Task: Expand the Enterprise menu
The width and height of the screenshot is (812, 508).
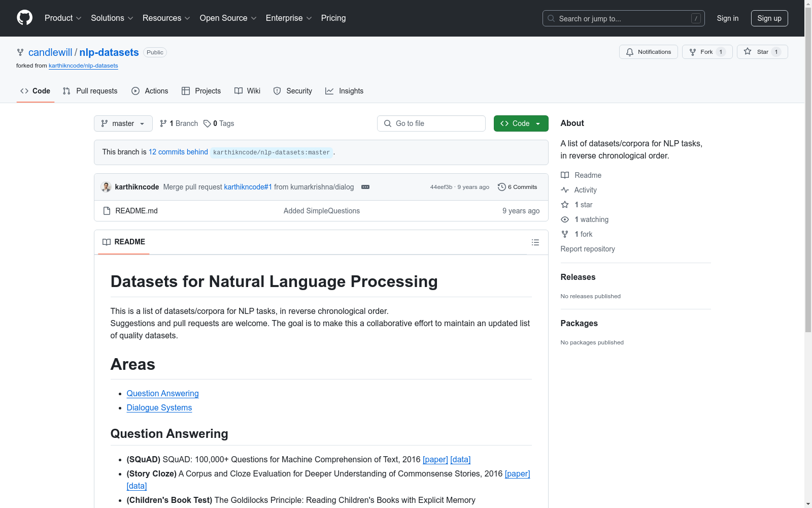Action: (x=289, y=18)
